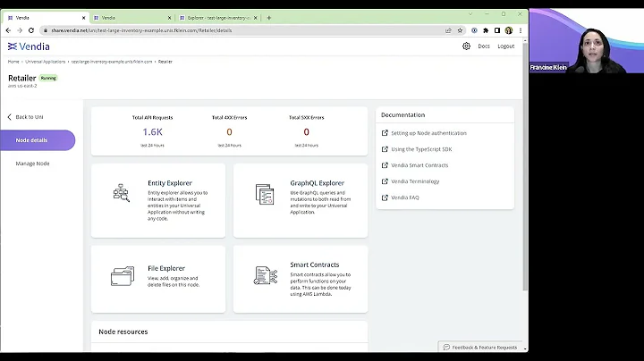Click Feedback & Feature Requests button
Screen dimensions: 644x361
click(480, 347)
